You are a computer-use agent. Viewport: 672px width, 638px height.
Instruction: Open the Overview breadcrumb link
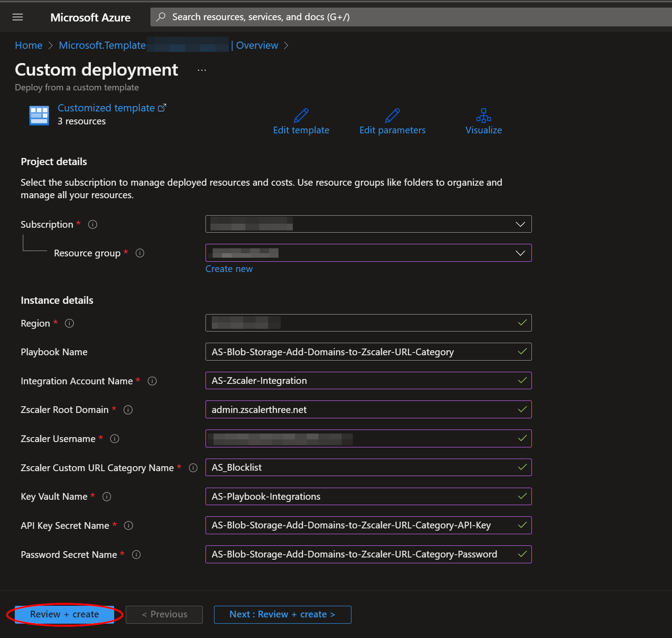click(x=257, y=45)
